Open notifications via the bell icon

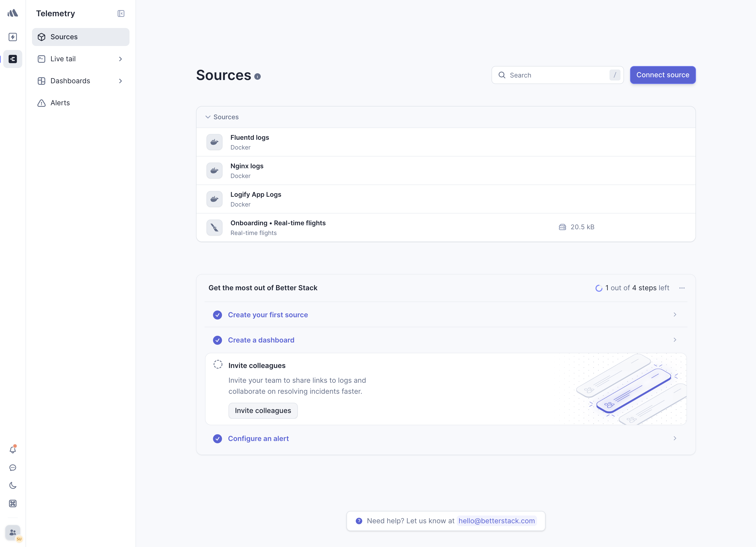click(13, 449)
